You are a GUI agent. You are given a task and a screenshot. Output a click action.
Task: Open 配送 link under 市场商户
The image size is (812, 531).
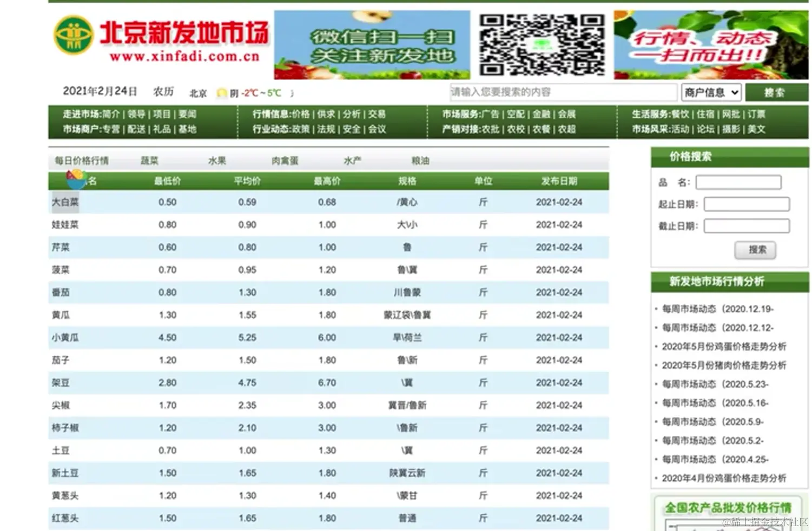(x=136, y=129)
